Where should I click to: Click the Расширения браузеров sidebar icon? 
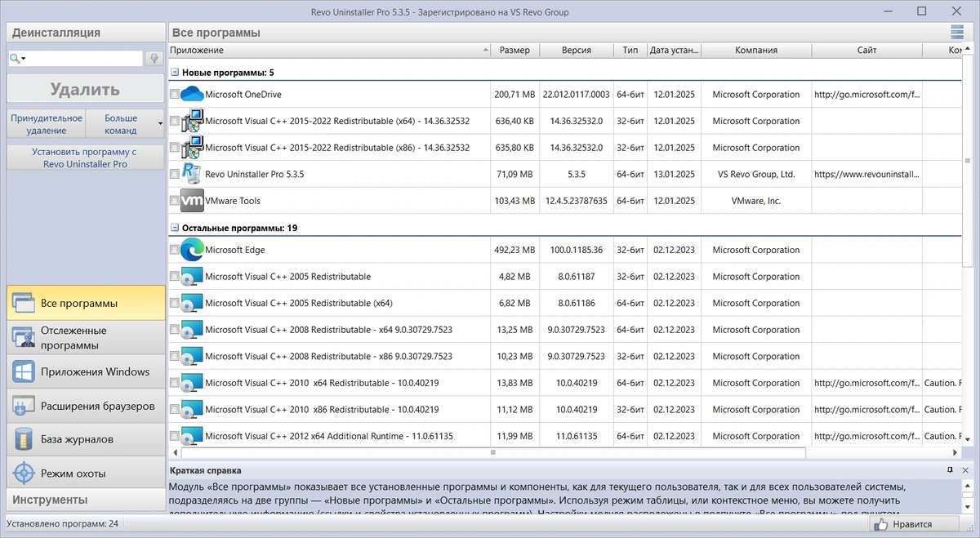[22, 406]
